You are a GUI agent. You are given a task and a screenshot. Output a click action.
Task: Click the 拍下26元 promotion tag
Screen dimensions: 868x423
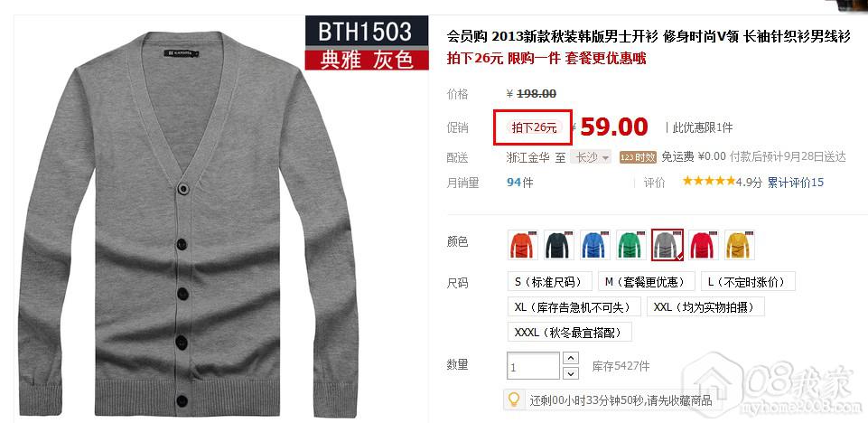[534, 128]
